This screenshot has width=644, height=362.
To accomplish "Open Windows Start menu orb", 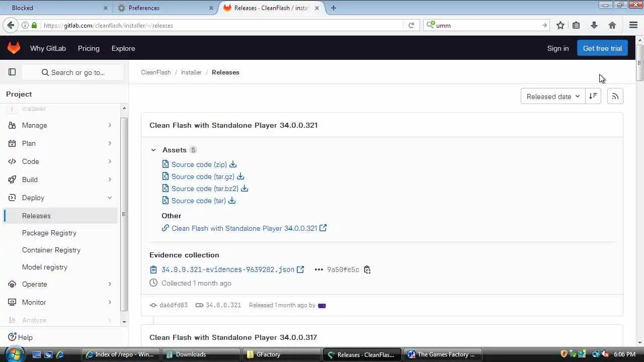I will (14, 354).
